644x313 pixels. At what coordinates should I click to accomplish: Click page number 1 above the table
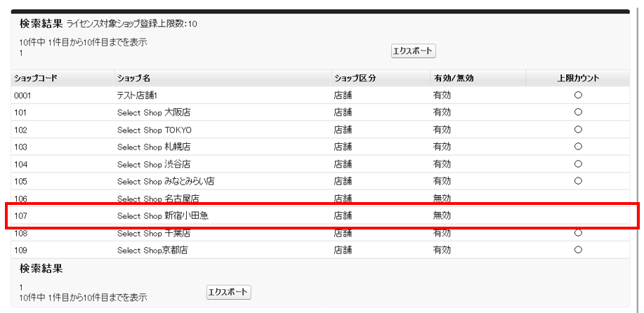[21, 53]
